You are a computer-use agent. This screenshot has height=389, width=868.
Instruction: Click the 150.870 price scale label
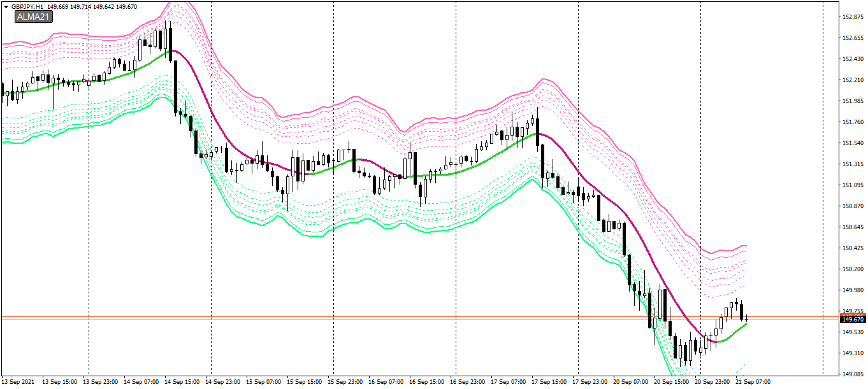853,206
